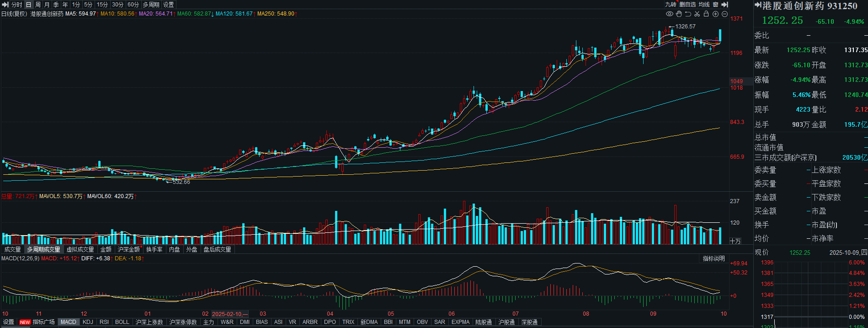Select the 季 quarterly period tab

click(x=56, y=5)
